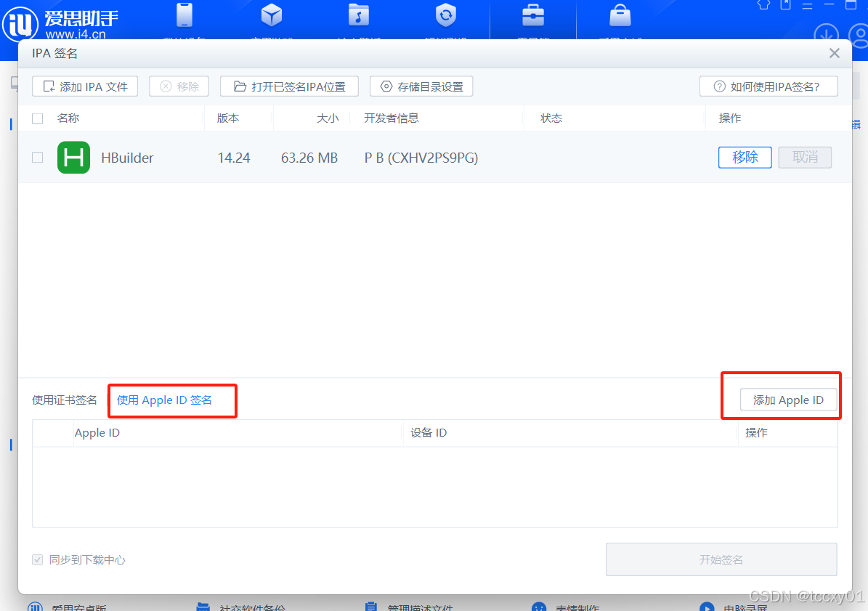Click developer info P B (CXHV2PS9PG)
The image size is (868, 611).
tap(421, 158)
